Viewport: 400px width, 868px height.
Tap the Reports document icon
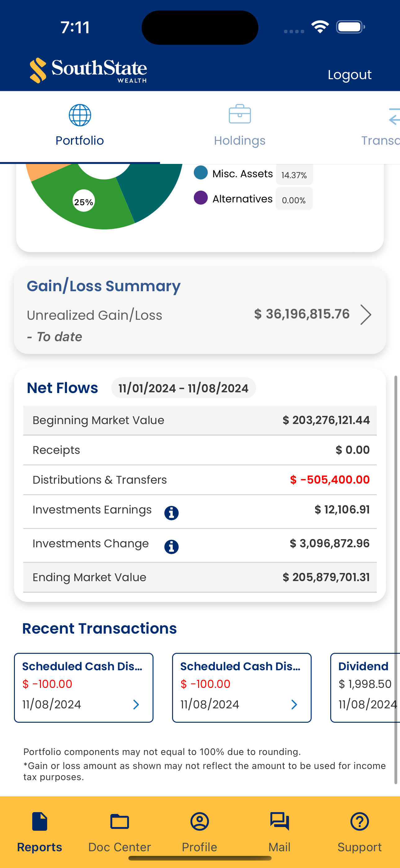pyautogui.click(x=40, y=821)
